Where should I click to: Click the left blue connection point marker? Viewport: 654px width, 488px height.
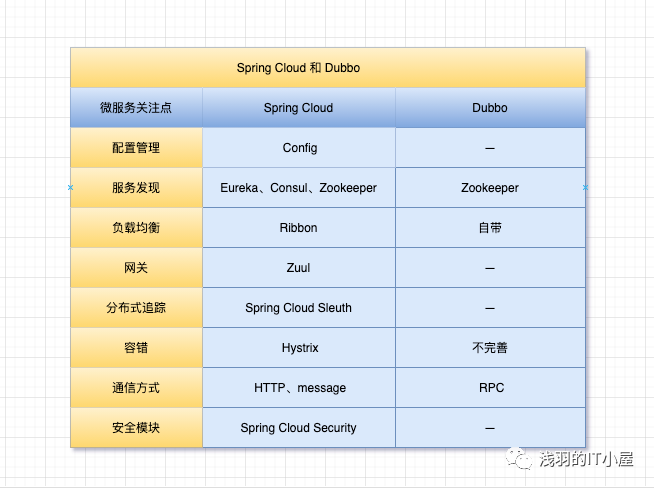(x=70, y=188)
